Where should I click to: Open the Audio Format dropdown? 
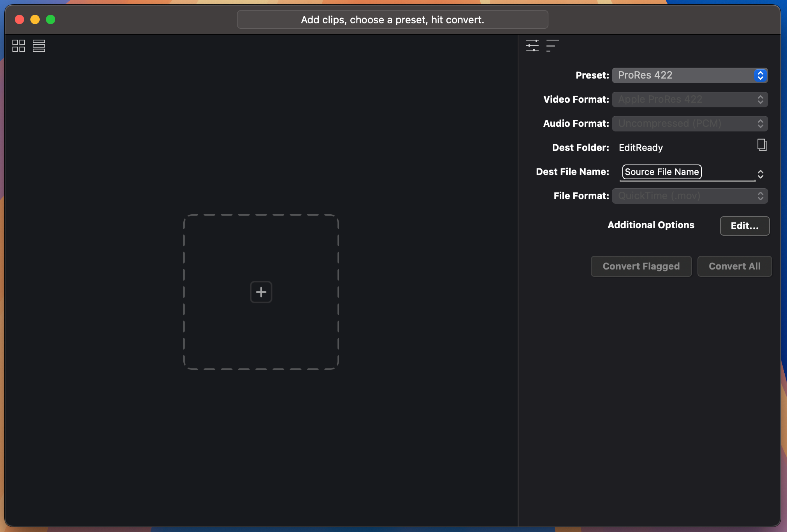tap(689, 123)
